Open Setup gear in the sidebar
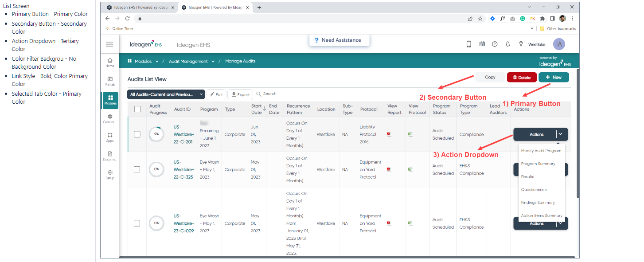Screen dimensions: 644x262 (110, 174)
